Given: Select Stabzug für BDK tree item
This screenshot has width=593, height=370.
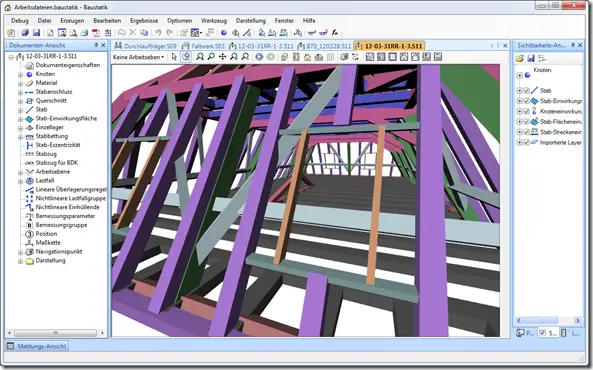Looking at the screenshot, I should [57, 163].
